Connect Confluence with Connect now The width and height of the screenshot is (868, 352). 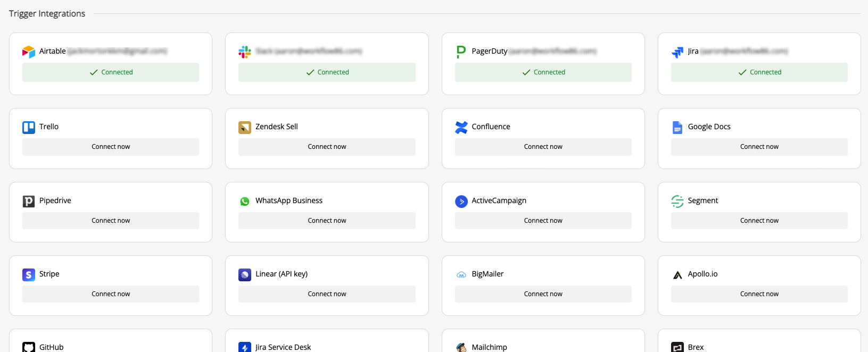pyautogui.click(x=543, y=147)
